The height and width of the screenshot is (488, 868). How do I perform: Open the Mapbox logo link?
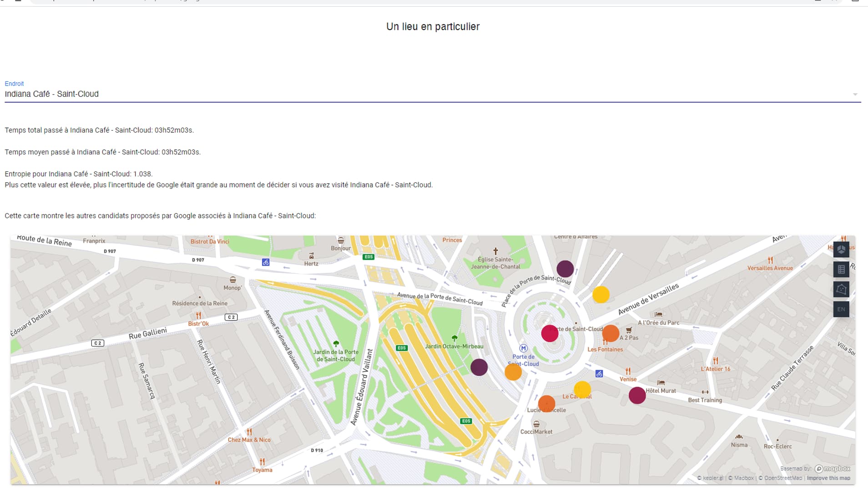[832, 468]
